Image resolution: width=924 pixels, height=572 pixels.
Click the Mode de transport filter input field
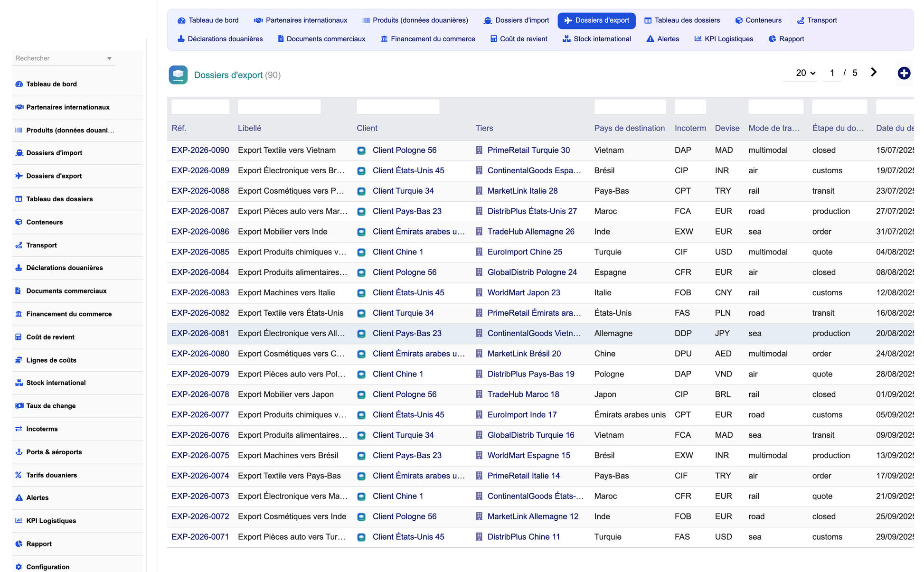point(776,107)
